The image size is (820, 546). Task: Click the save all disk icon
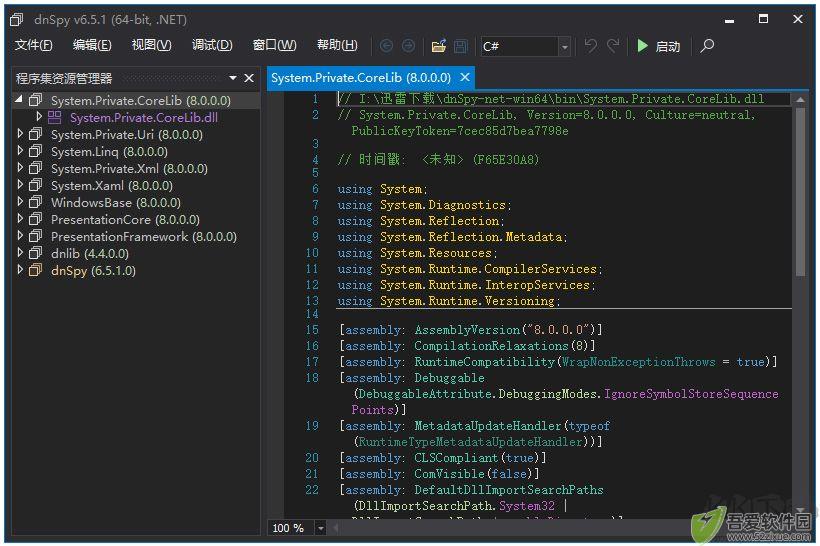pyautogui.click(x=460, y=46)
